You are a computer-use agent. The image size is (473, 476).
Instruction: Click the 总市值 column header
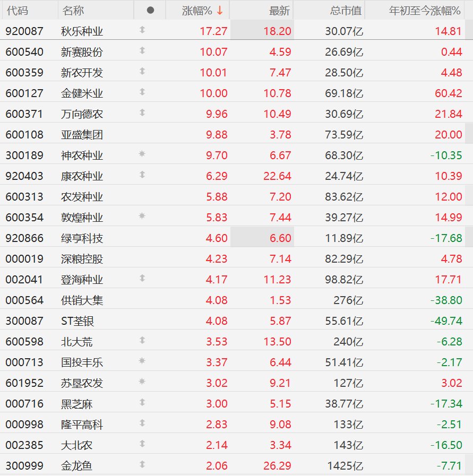pyautogui.click(x=346, y=11)
